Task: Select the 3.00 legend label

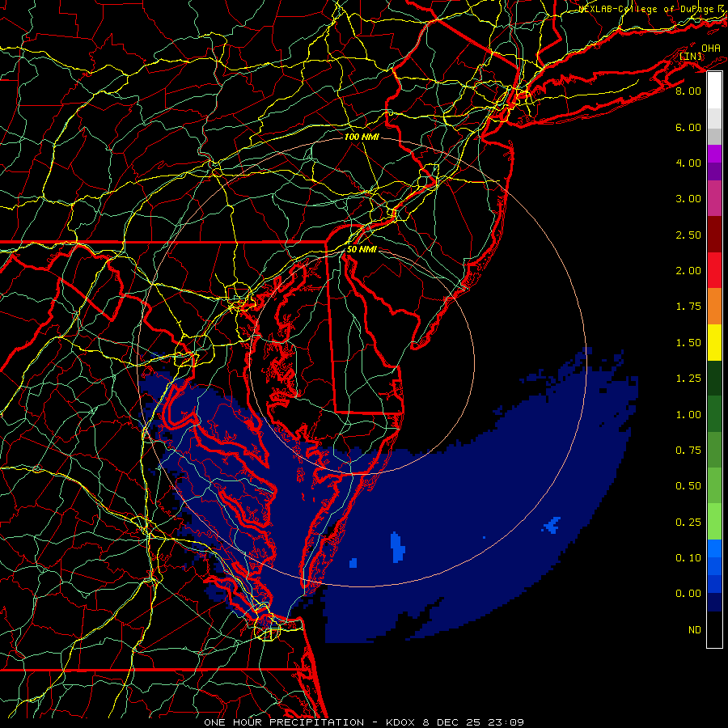Action: coord(688,199)
